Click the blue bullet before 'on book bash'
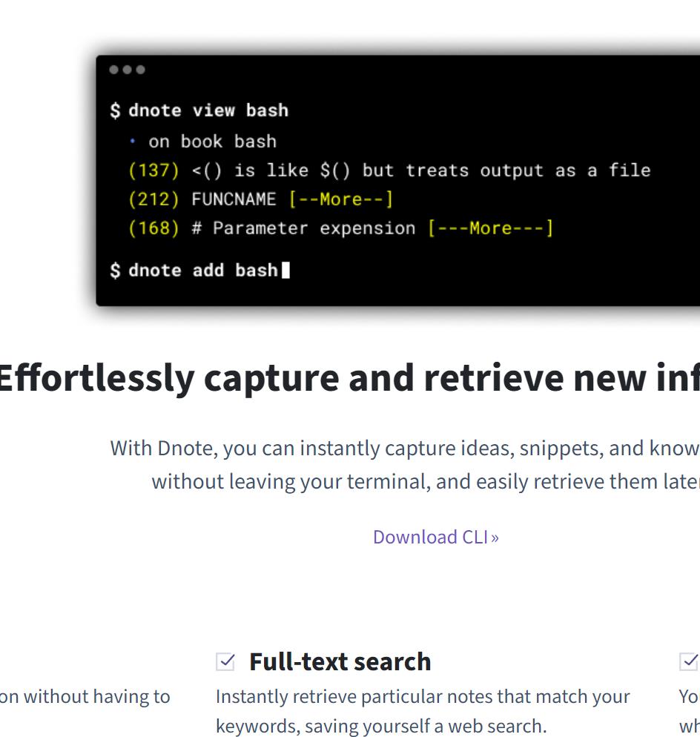The width and height of the screenshot is (700, 737). click(x=133, y=141)
